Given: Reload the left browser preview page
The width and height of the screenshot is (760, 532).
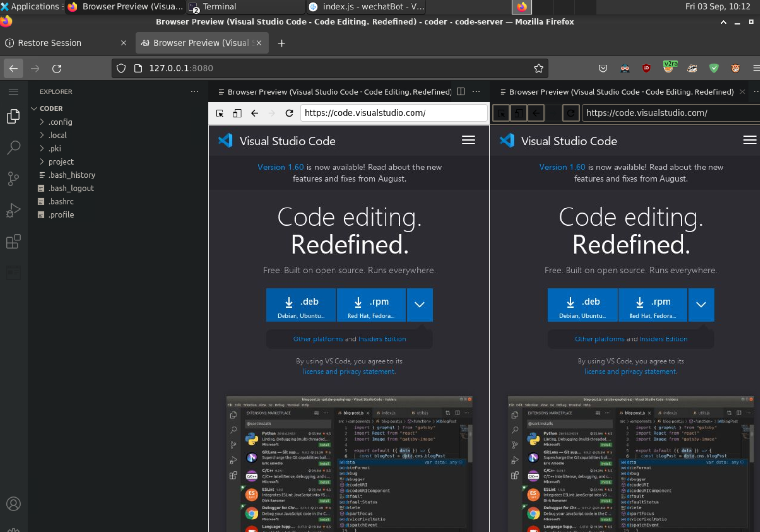Looking at the screenshot, I should [289, 113].
